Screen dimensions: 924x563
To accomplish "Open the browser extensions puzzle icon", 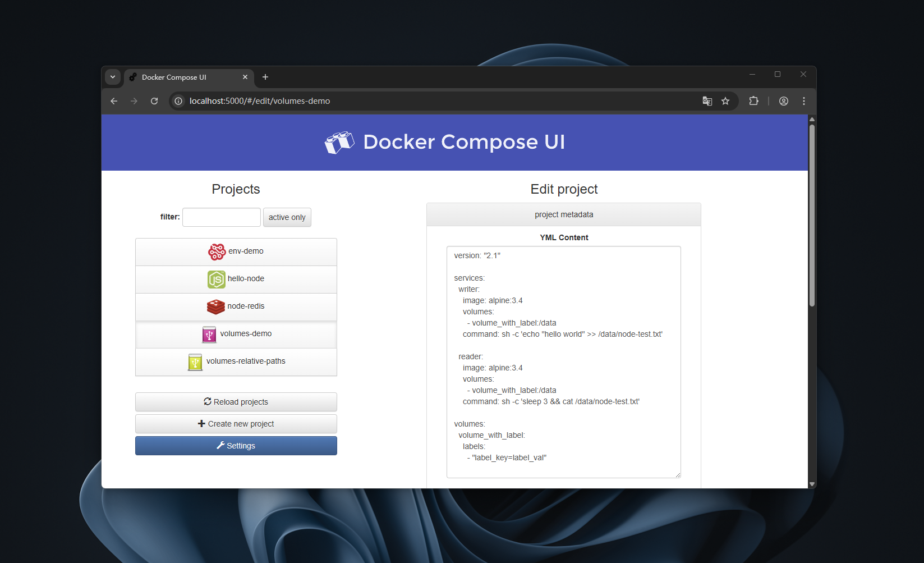I will 753,101.
